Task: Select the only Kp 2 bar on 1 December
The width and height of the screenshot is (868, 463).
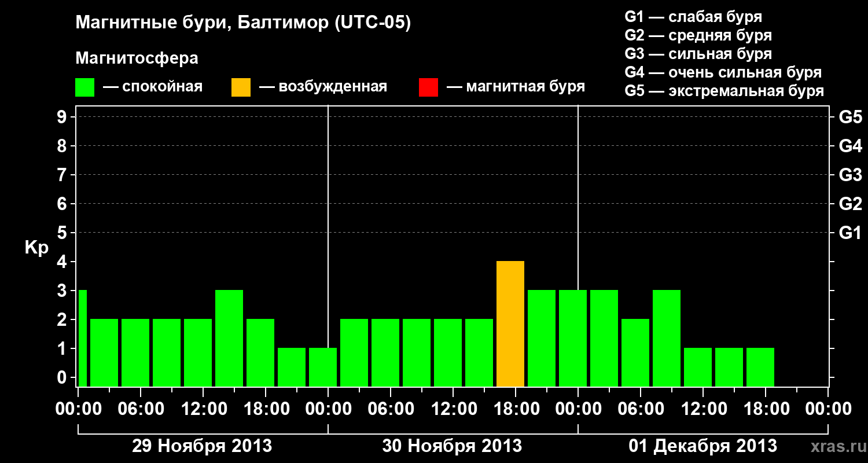Action: click(x=635, y=352)
